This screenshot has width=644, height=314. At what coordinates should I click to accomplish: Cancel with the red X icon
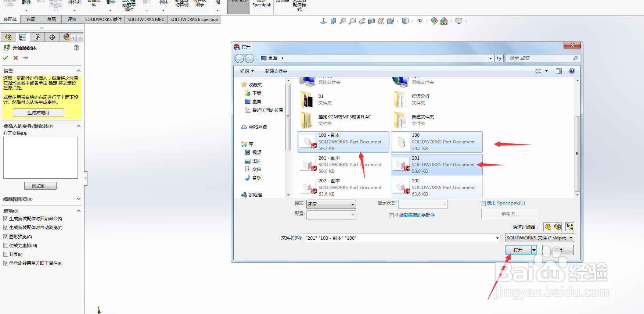15,58
